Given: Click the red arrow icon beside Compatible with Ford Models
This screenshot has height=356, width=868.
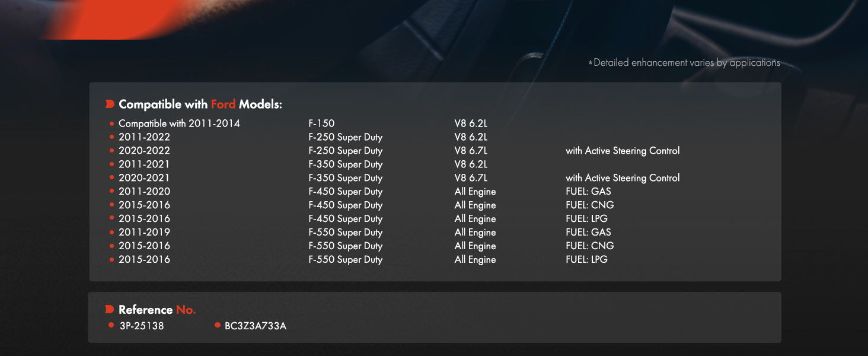Looking at the screenshot, I should [x=110, y=104].
